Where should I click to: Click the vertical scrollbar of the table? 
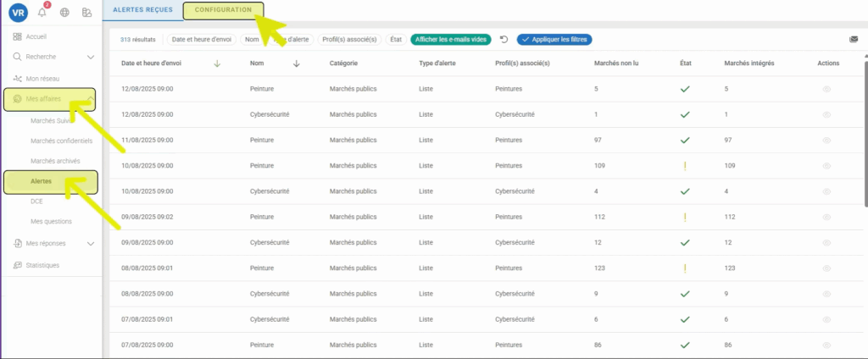click(864, 127)
